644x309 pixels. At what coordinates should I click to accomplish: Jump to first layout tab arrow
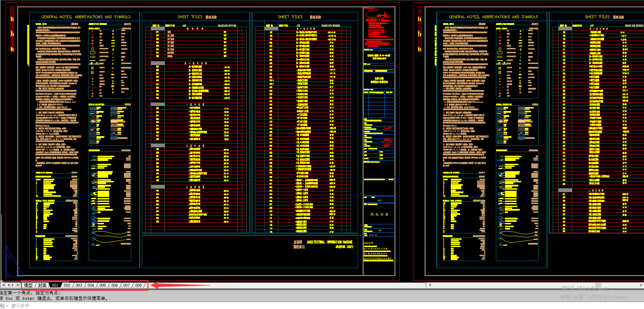pos(3,285)
